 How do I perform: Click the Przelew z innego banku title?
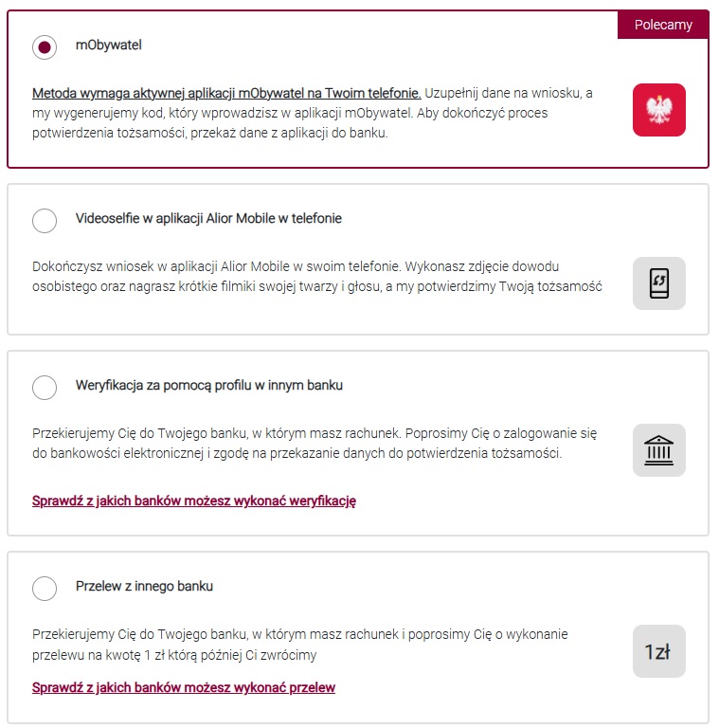point(144,587)
